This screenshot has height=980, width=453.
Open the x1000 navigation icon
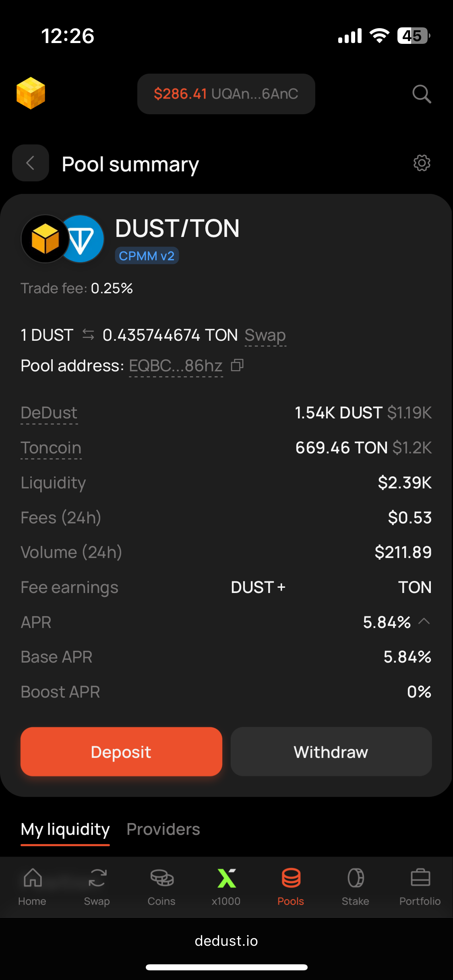click(226, 885)
